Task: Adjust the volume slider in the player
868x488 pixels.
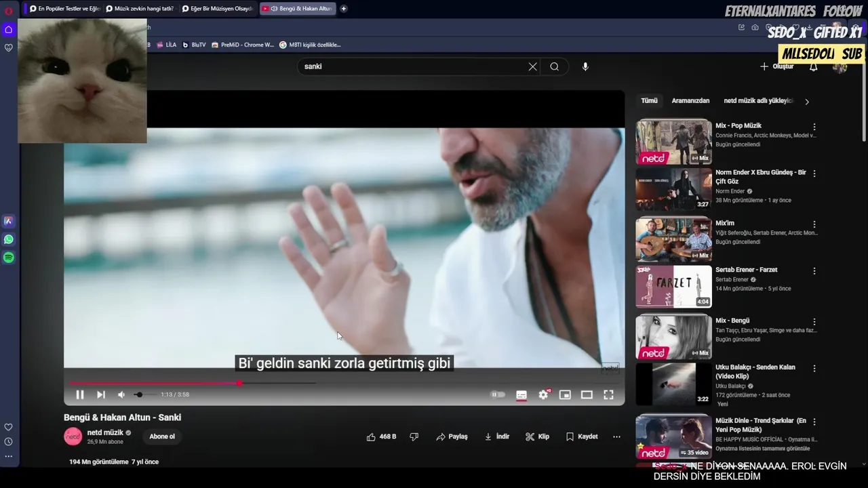Action: tap(144, 394)
